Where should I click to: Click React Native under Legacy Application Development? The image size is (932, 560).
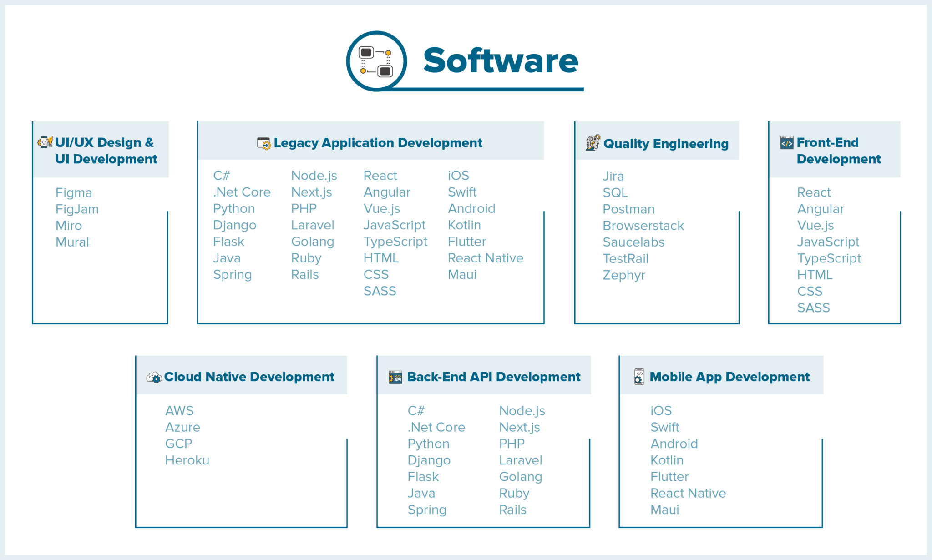[486, 258]
